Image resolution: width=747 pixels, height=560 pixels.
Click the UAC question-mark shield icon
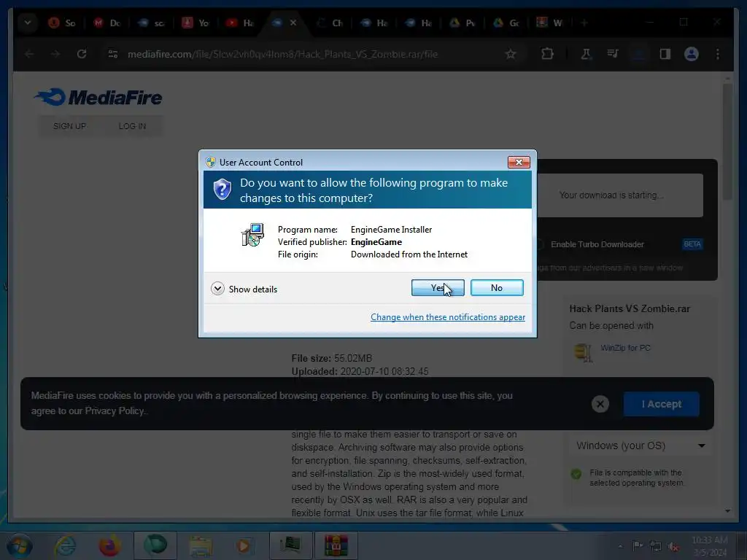[222, 189]
